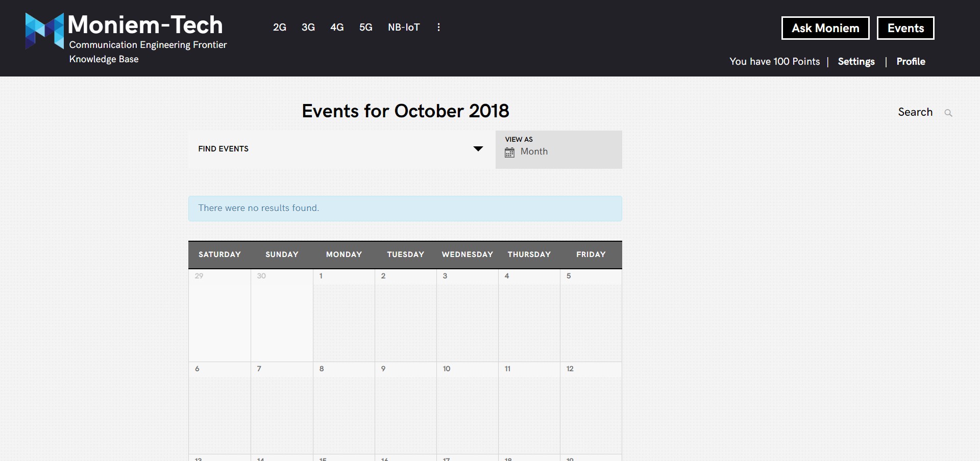Click the no results found message banner

[405, 208]
